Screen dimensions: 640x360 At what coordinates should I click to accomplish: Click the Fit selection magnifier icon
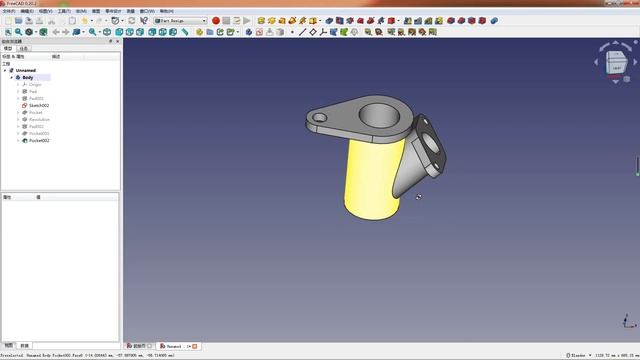coord(19,32)
